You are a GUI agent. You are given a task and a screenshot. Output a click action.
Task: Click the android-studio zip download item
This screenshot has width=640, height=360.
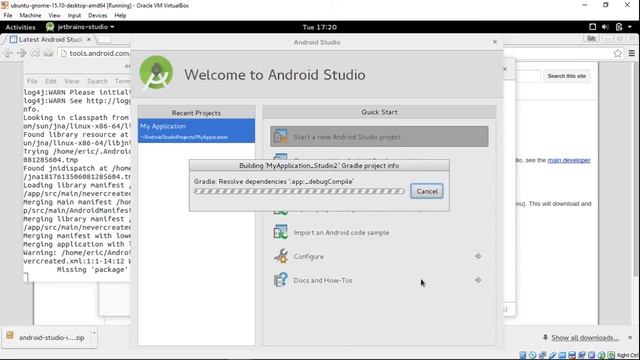tap(49, 337)
